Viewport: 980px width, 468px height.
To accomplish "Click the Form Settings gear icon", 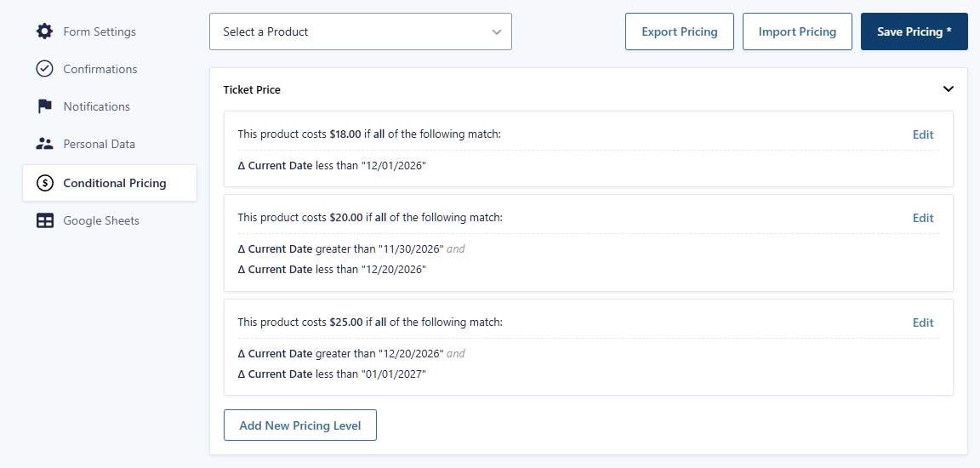I will (44, 31).
